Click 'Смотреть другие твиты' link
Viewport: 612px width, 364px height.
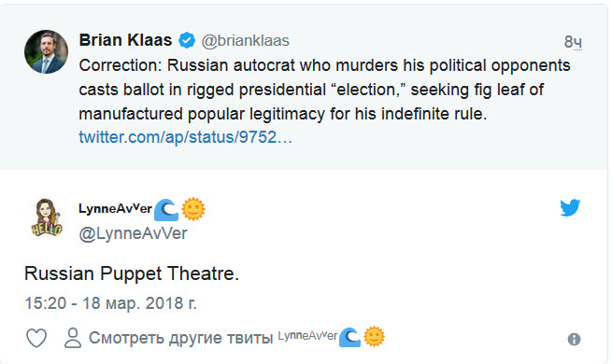[180, 338]
